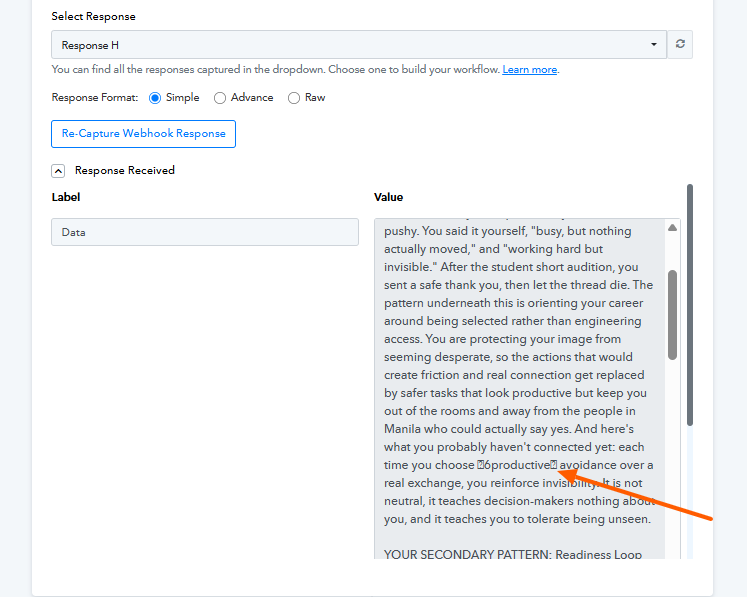Viewport: 747px width, 597px height.
Task: Click the Simple format label text
Action: [x=183, y=98]
